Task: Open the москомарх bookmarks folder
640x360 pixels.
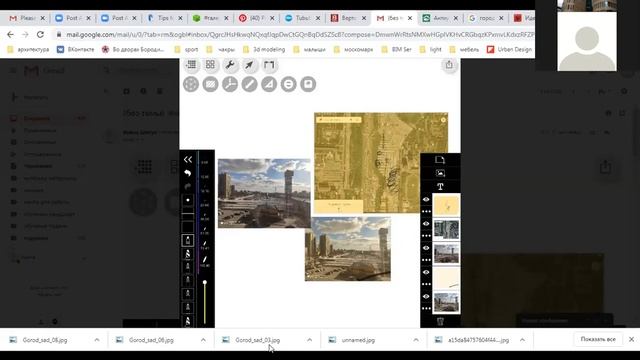Action: 353,49
